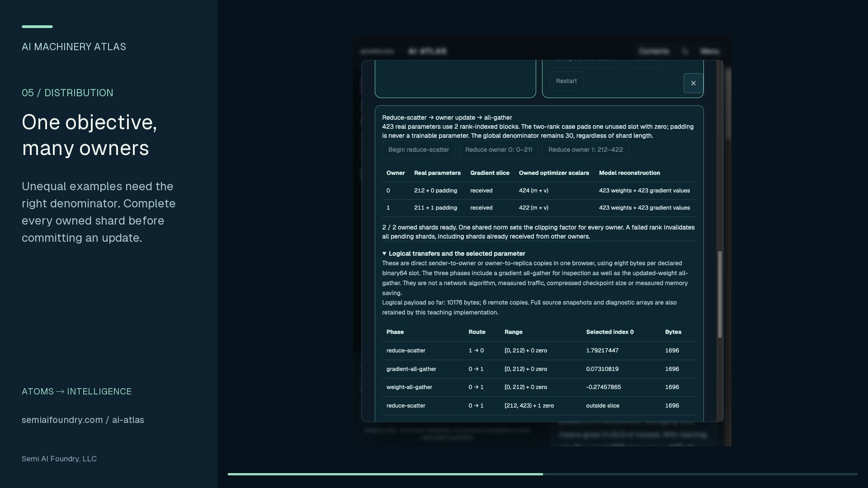Screen dimensions: 868x488
Task: Click the background page scrollbar thumb
Action: coord(728,104)
